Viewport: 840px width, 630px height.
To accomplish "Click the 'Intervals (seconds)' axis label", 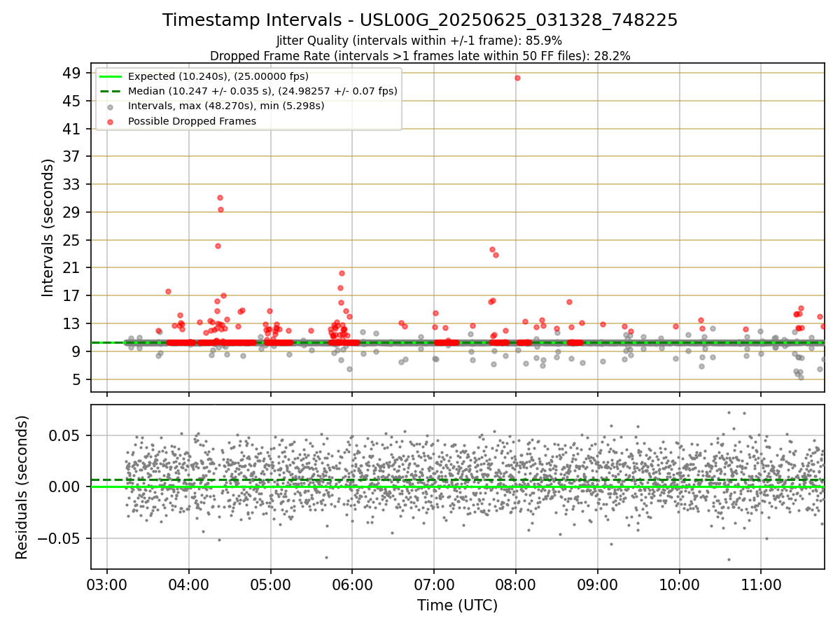I will click(x=48, y=227).
